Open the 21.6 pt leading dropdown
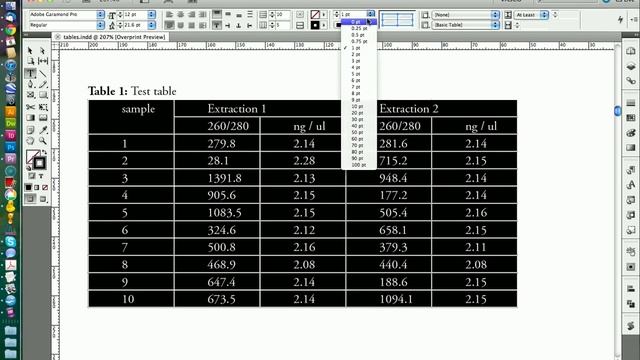 (151, 25)
